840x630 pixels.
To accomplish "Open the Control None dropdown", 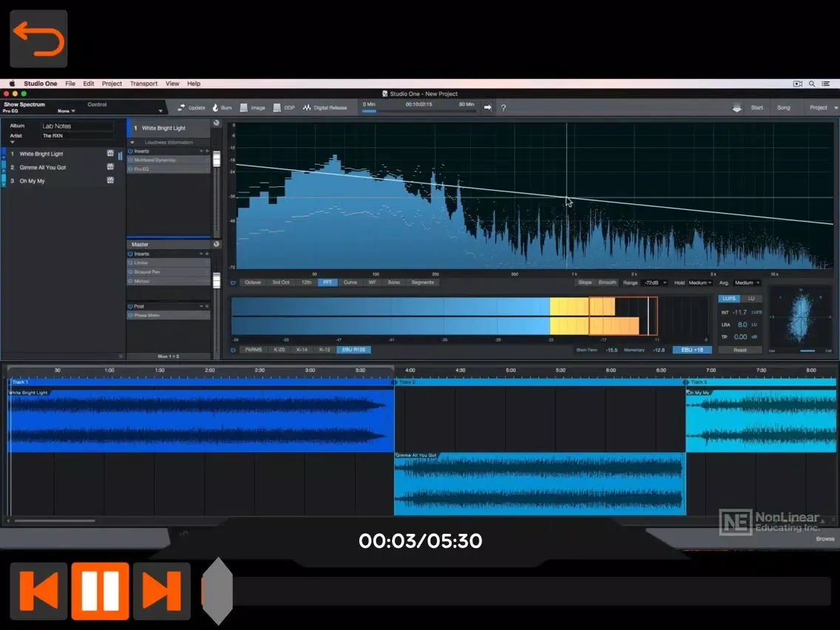I will [67, 111].
